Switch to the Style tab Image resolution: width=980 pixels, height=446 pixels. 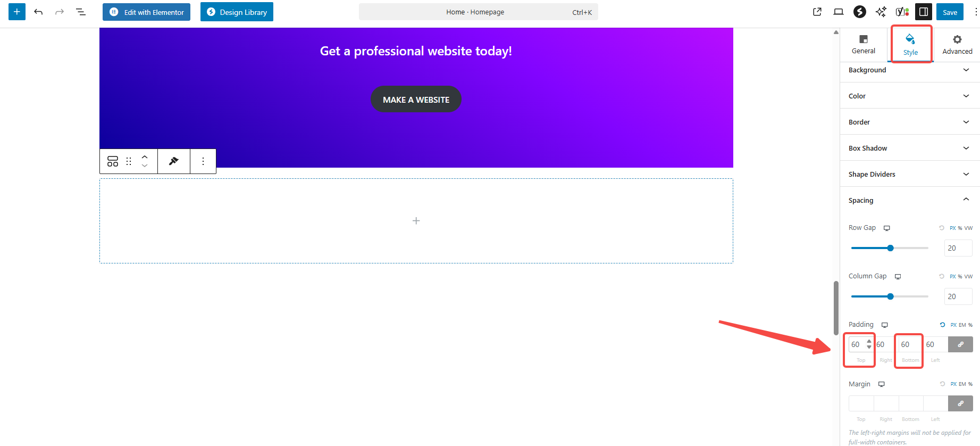coord(910,45)
